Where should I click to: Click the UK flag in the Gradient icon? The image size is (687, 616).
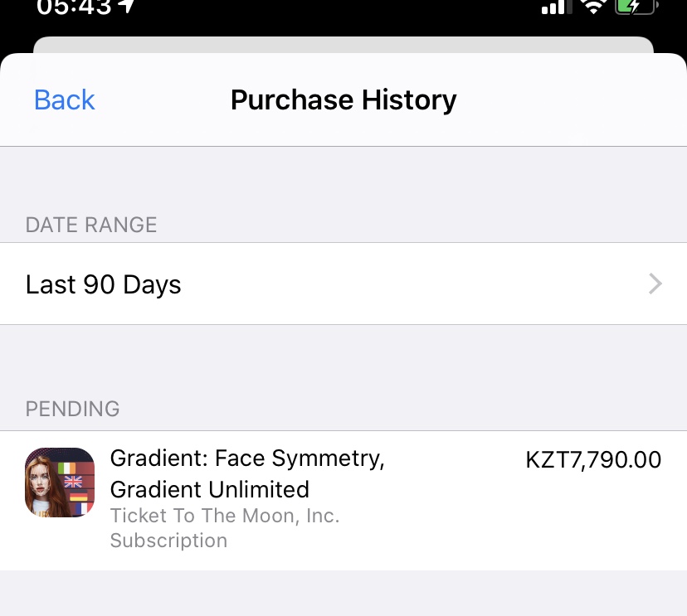point(73,482)
